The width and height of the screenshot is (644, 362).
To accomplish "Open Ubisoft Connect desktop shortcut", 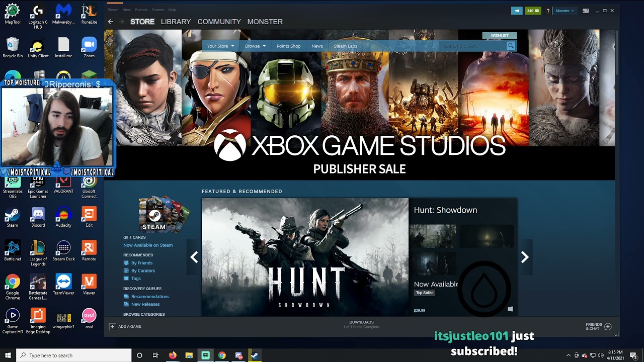I will [x=89, y=186].
